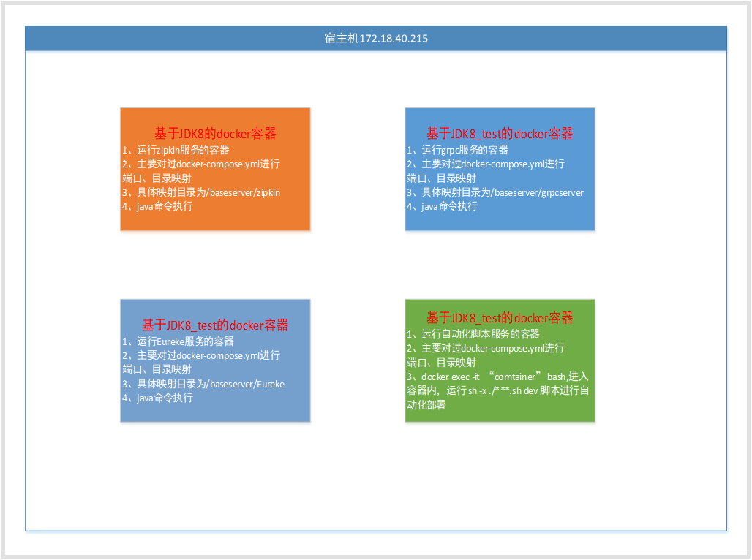Select the docker exec -it "comtainer" line
The image size is (752, 560).
pyautogui.click(x=498, y=377)
